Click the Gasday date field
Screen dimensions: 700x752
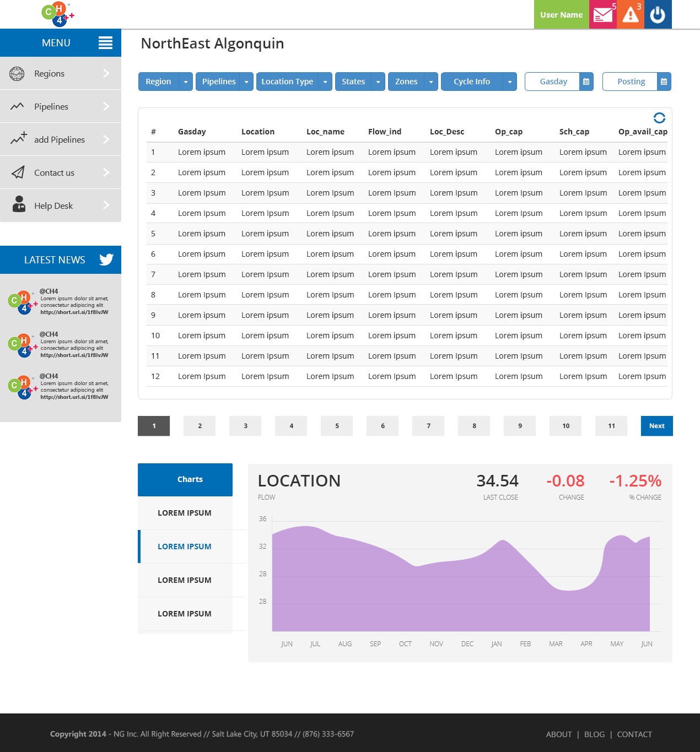coord(553,82)
